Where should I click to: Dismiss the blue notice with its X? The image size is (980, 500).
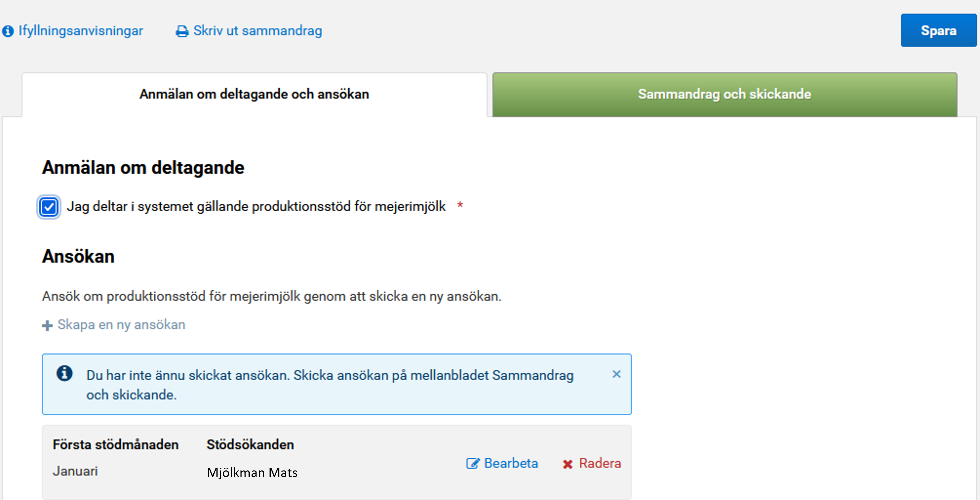[616, 374]
